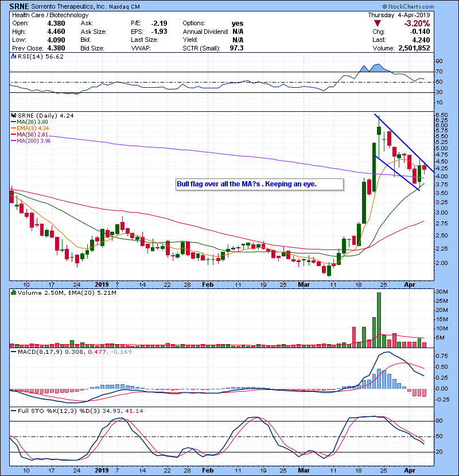Click the MACD(8,17,9) label

(40, 352)
